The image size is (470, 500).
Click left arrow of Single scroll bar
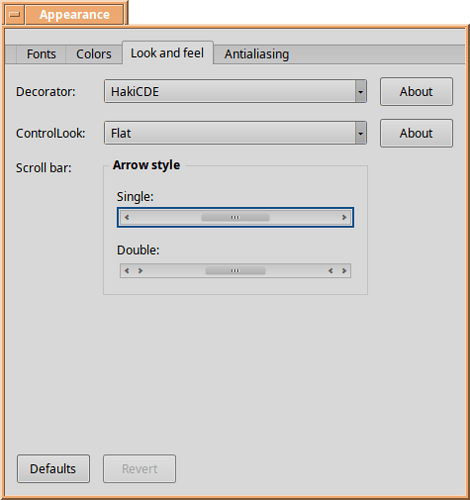click(x=127, y=217)
